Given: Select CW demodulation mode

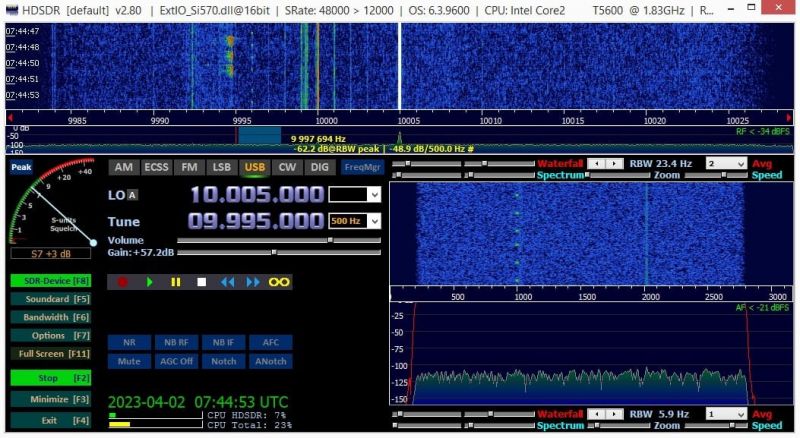Looking at the screenshot, I should click(287, 167).
